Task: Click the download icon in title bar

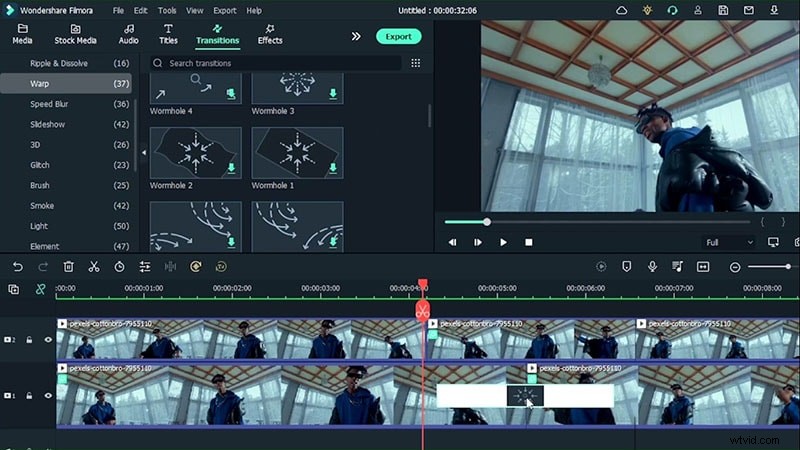Action: [x=774, y=10]
